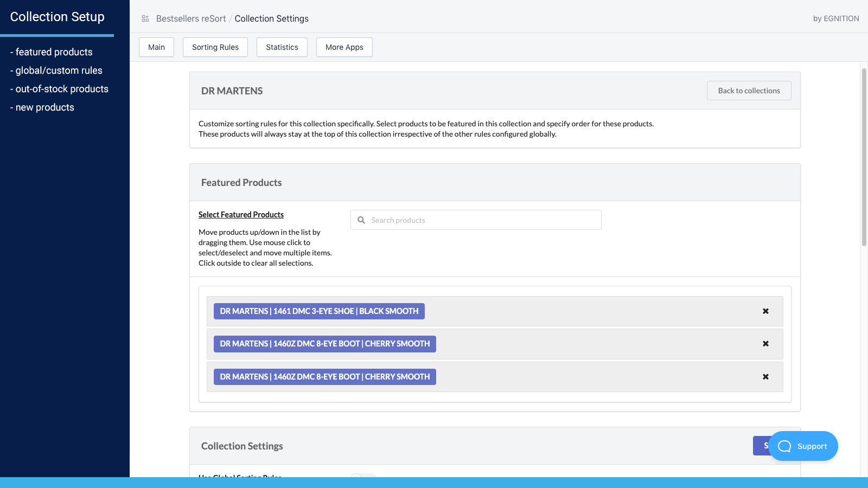Click the by EGNITION label
The width and height of the screenshot is (868, 488).
pos(836,18)
